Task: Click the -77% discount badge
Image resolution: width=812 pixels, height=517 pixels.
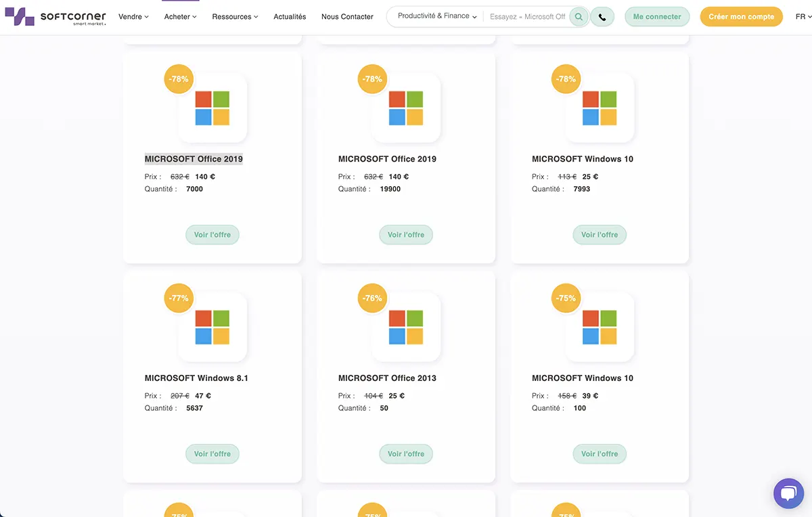Action: (179, 298)
